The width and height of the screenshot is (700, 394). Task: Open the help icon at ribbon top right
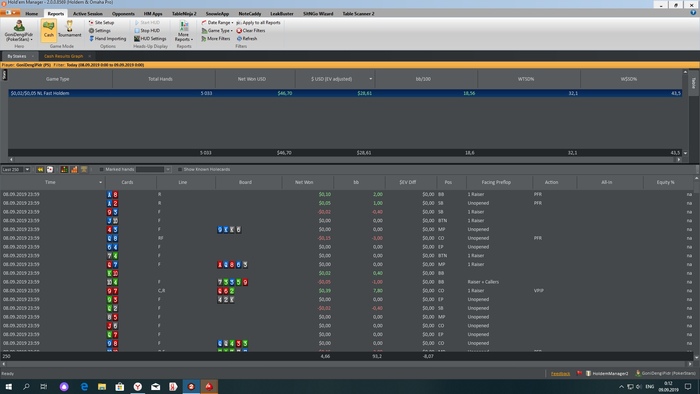693,13
